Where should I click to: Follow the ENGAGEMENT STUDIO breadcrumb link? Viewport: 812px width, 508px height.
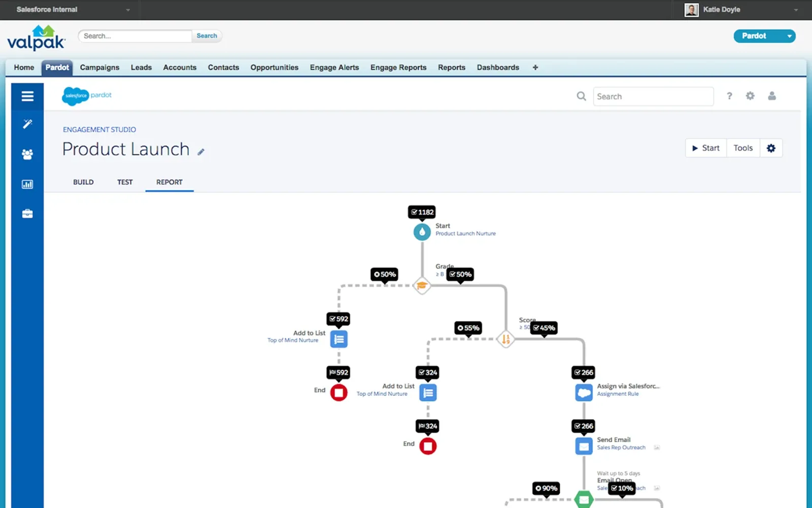point(99,130)
